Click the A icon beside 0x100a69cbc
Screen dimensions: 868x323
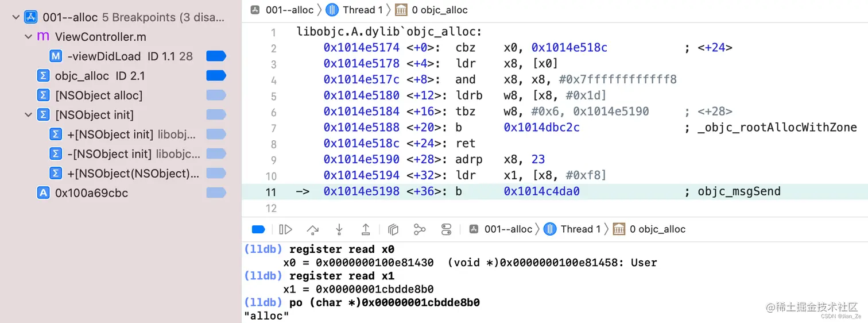pyautogui.click(x=43, y=193)
